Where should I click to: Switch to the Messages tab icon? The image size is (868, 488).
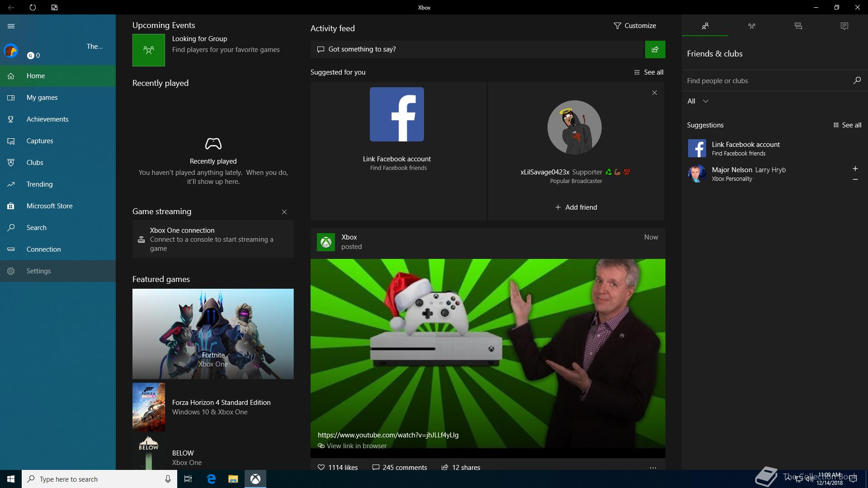(x=798, y=26)
